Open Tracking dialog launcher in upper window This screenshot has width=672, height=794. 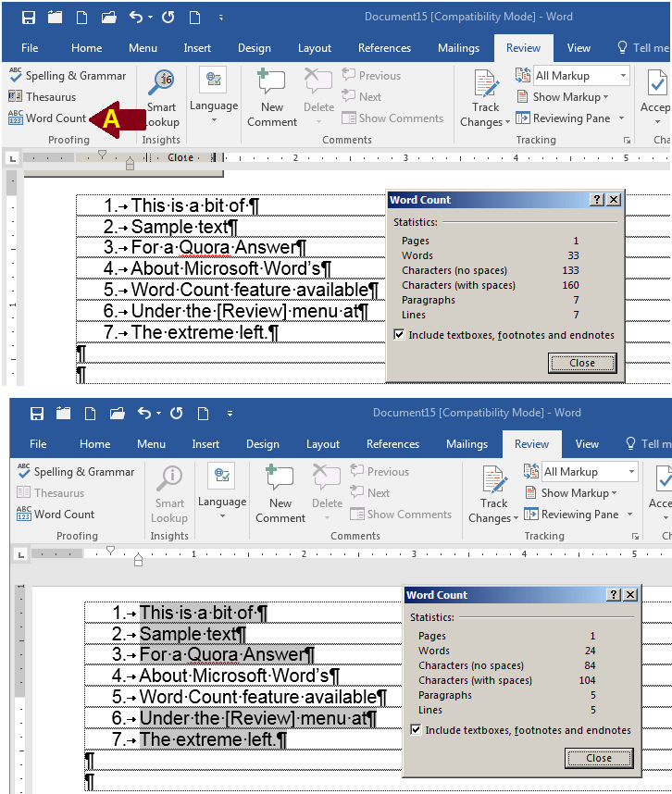tap(627, 141)
